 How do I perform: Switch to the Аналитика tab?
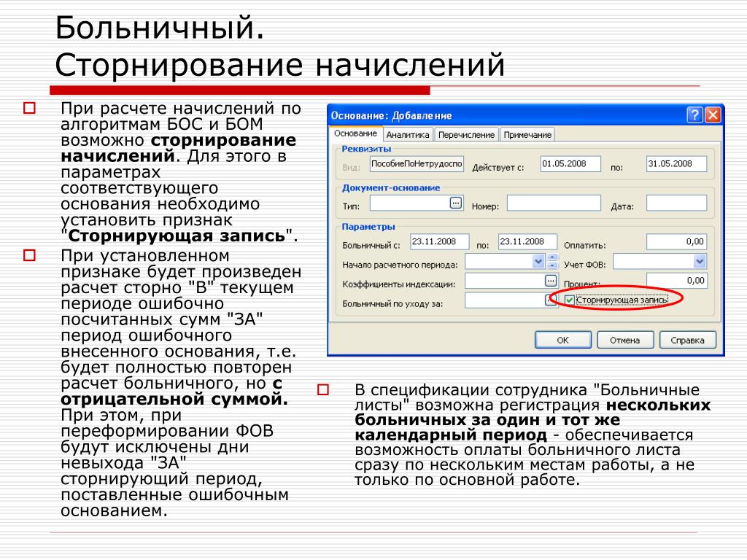(x=407, y=135)
